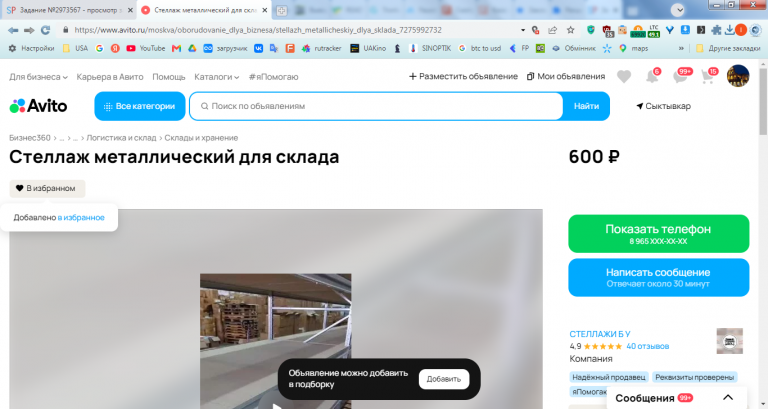Show more bookmarks with the chevron
The width and height of the screenshot is (768, 409).
pos(681,48)
